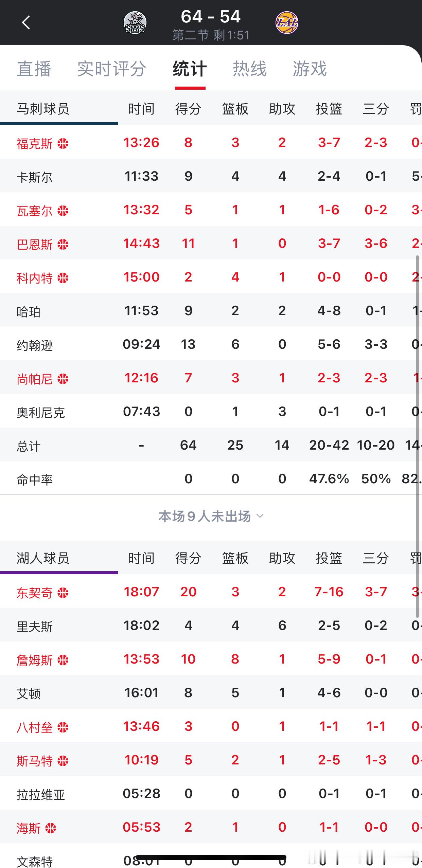
Task: Switch to the 直播 tab
Action: 34,69
